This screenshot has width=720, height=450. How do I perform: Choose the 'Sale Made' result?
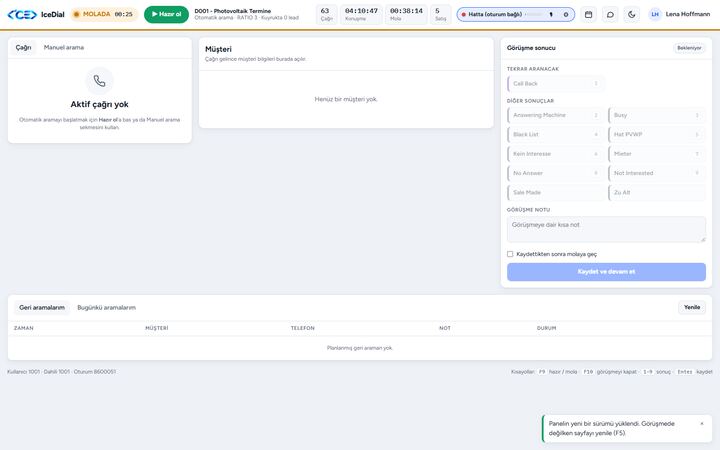point(556,192)
